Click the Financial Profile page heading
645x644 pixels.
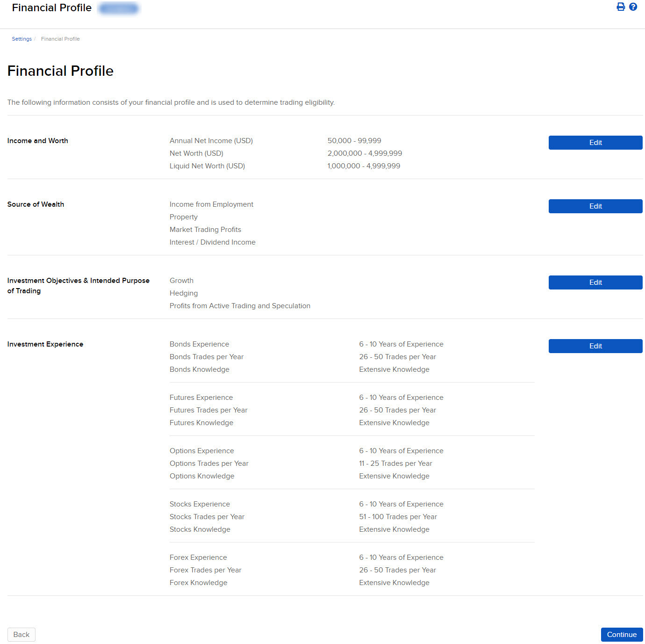60,71
